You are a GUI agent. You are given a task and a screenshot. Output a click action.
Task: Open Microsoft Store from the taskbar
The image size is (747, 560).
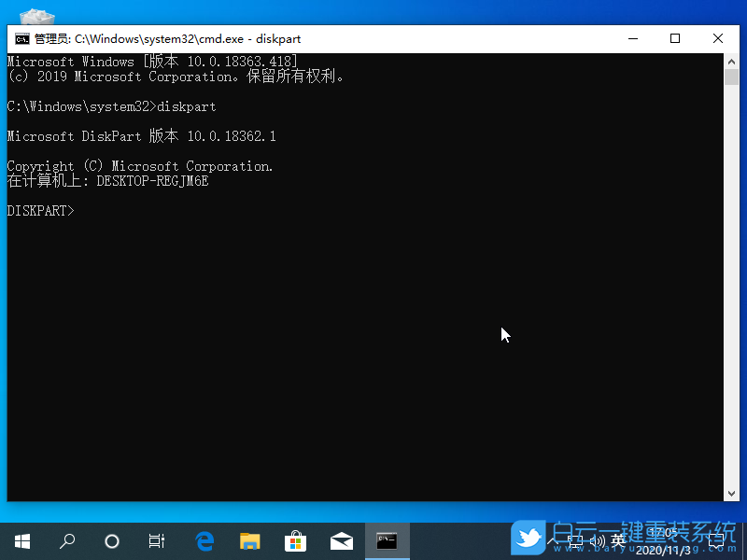295,540
